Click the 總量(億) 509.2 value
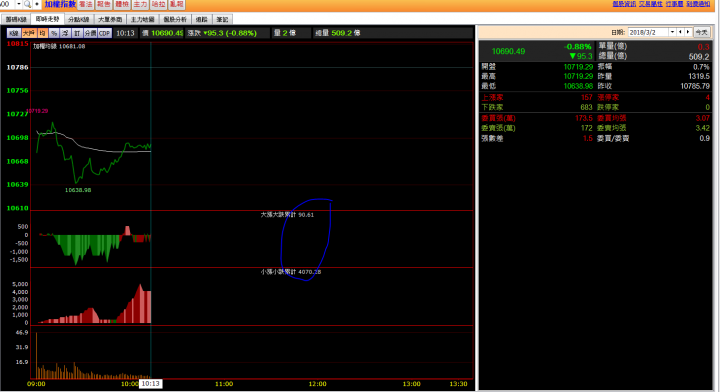This screenshot has width=720, height=392. pos(699,57)
